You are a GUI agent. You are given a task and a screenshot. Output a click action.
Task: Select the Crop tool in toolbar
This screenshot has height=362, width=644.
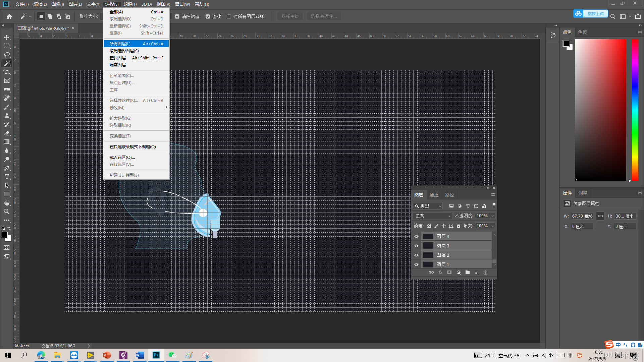[7, 72]
